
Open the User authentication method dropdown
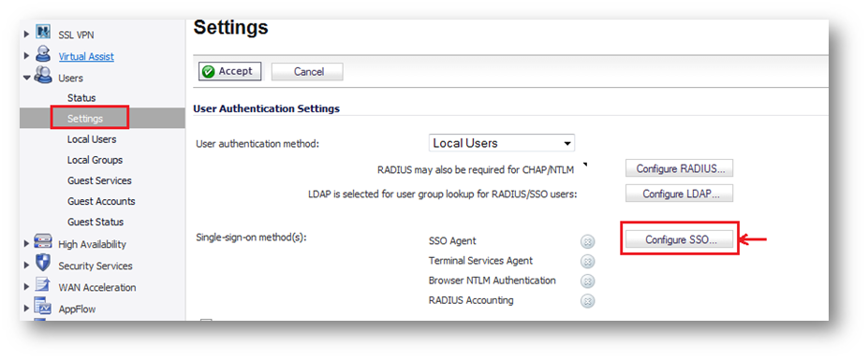[502, 143]
